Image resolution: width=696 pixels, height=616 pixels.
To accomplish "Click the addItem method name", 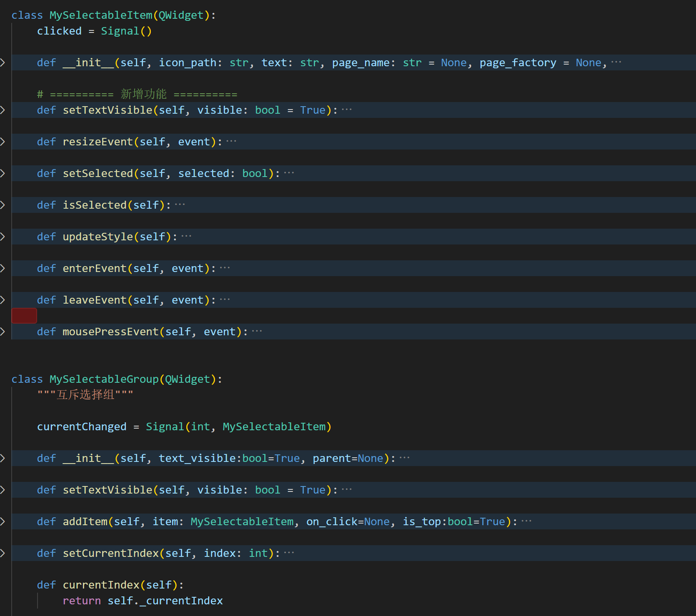I will pyautogui.click(x=85, y=522).
